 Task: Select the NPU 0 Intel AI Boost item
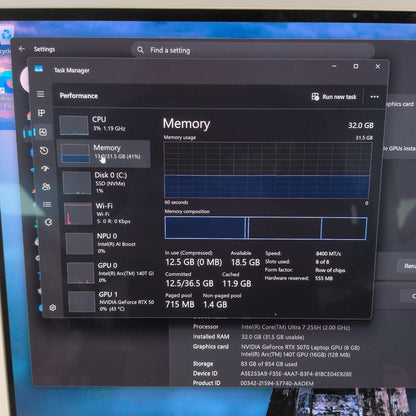click(110, 243)
